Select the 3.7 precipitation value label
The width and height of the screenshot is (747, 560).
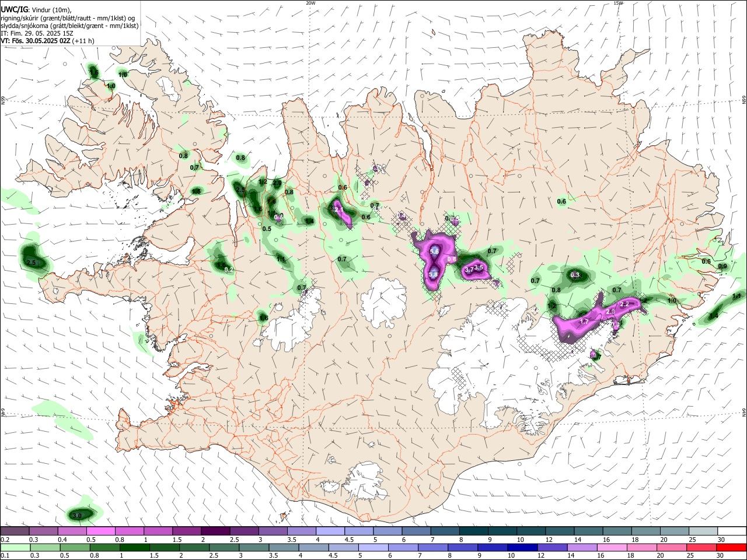tap(469, 269)
